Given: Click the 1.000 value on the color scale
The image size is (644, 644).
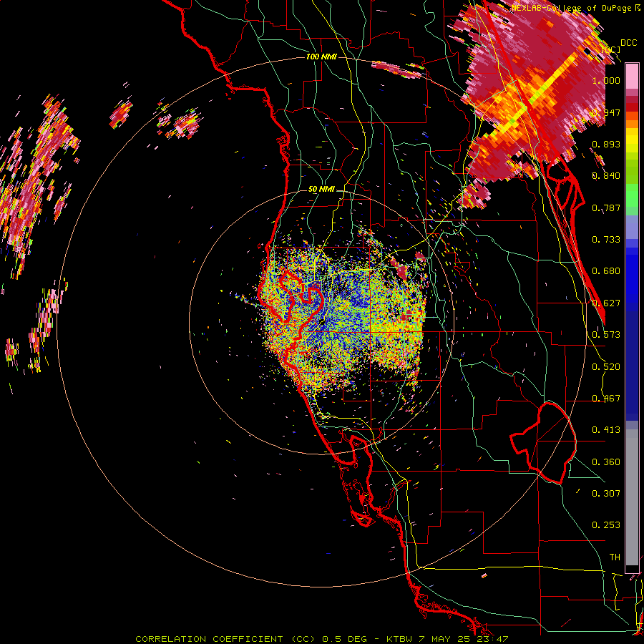Looking at the screenshot, I should coord(606,80).
